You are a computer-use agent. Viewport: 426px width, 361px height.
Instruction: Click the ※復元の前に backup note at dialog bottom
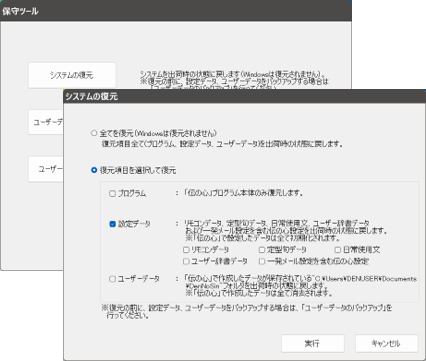(247, 311)
